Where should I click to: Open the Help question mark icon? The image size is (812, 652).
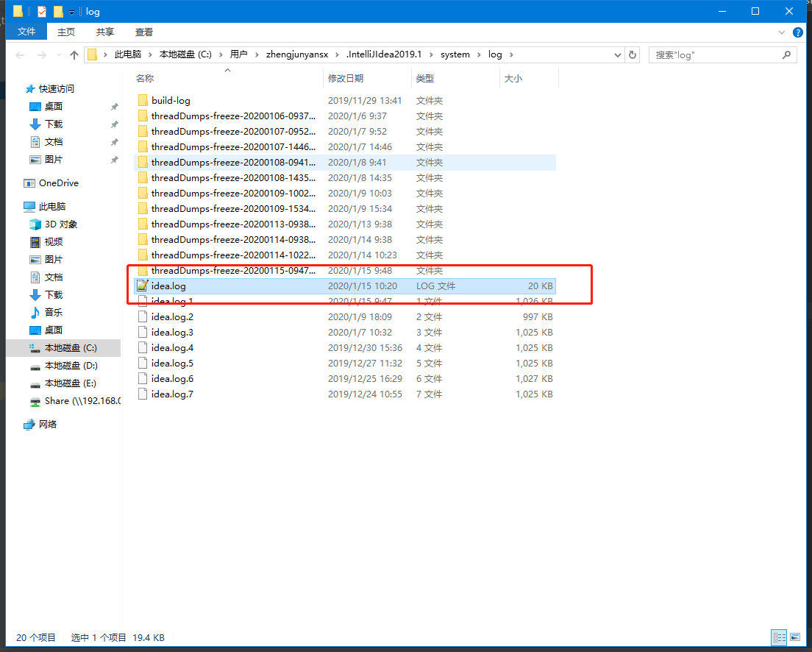click(x=797, y=32)
